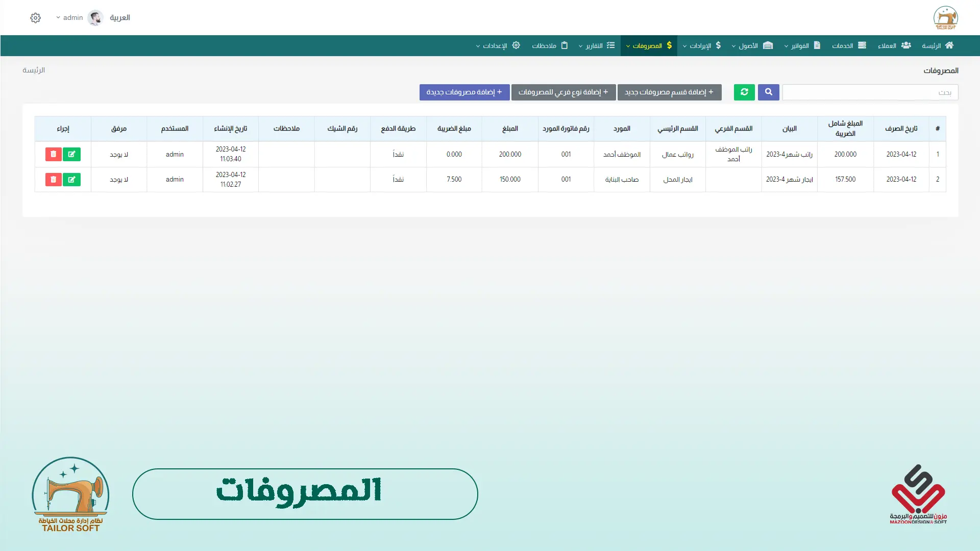
Task: Click إضافة مصروفات جديدة button
Action: (x=464, y=92)
